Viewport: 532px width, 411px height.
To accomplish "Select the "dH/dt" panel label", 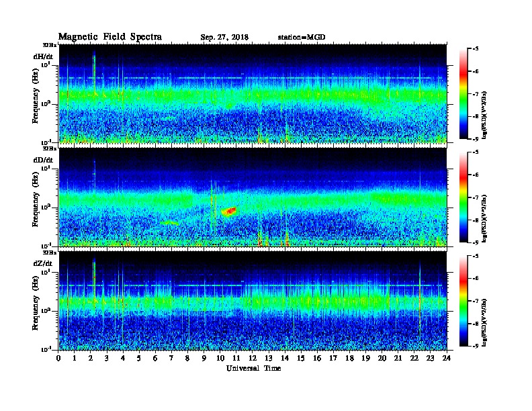I will [43, 56].
